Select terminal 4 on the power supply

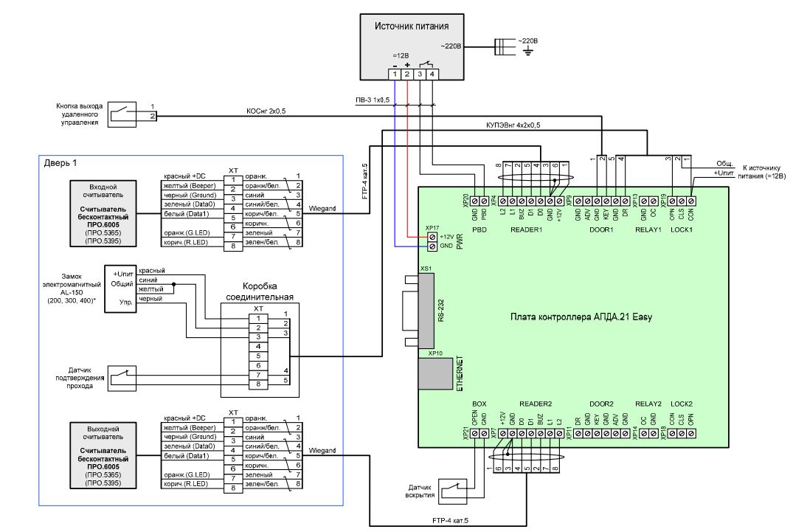point(432,74)
